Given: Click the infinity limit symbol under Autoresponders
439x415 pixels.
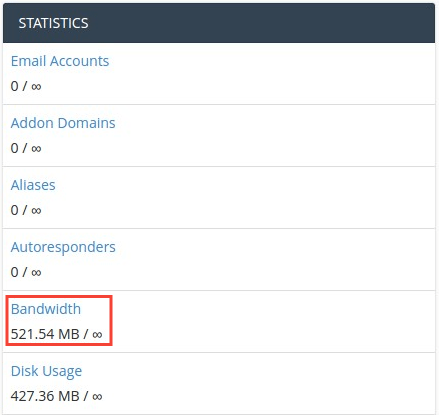Looking at the screenshot, I should (36, 273).
